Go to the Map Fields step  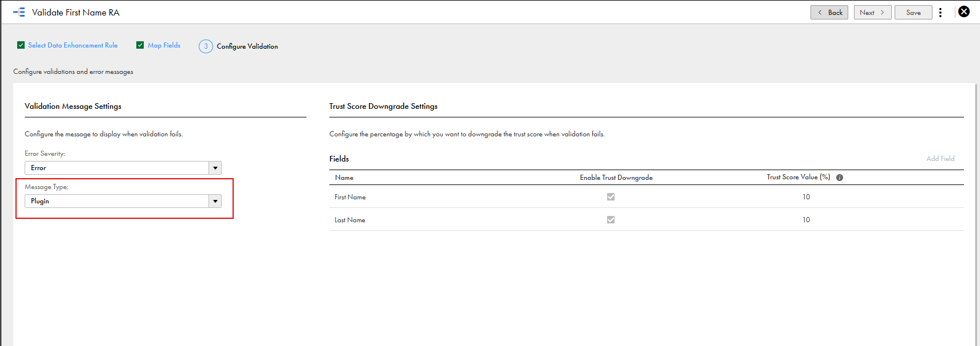tap(164, 45)
